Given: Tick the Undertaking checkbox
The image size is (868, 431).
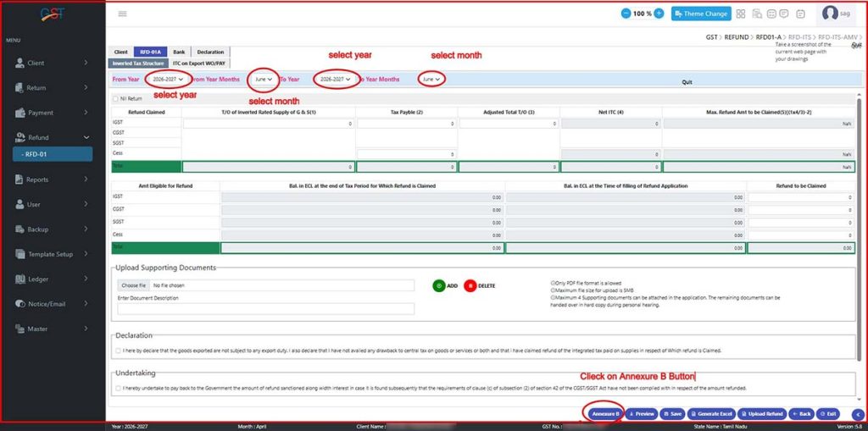Looking at the screenshot, I should coord(119,388).
